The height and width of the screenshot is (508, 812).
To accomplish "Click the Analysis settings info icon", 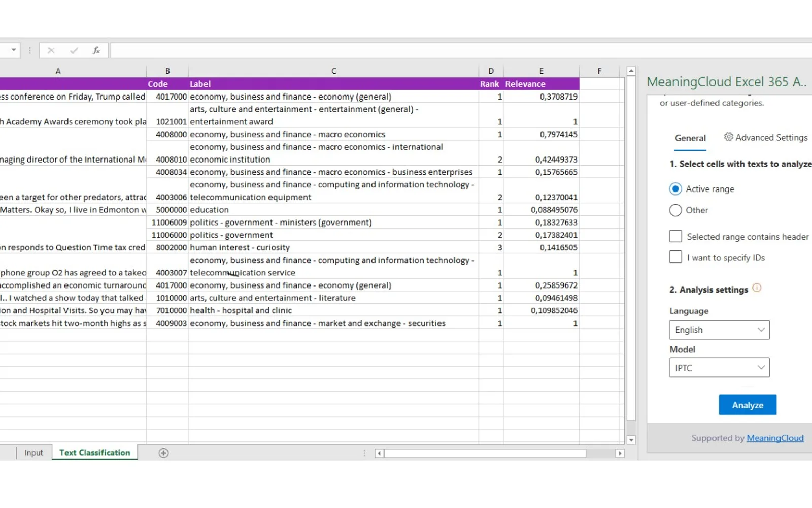I will tap(757, 288).
